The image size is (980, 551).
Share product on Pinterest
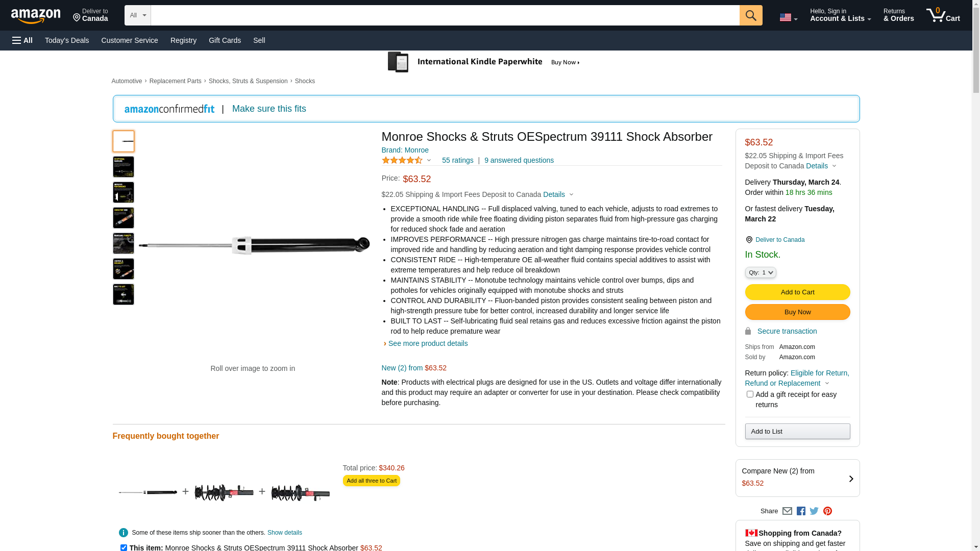(827, 511)
